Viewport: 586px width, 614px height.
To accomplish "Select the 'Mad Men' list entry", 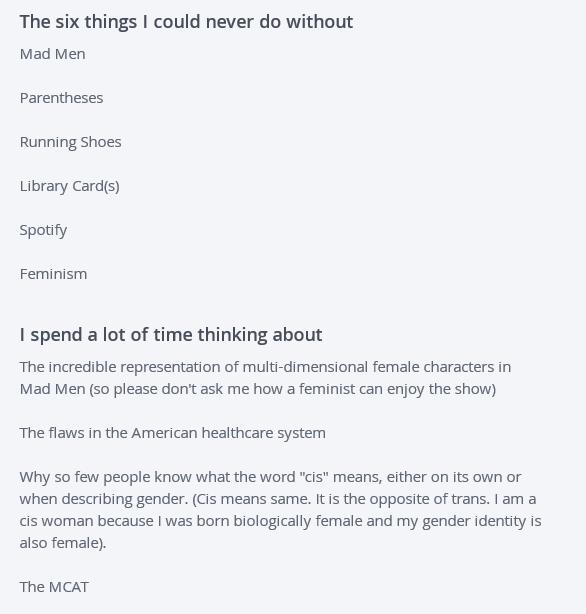I will (x=52, y=54).
